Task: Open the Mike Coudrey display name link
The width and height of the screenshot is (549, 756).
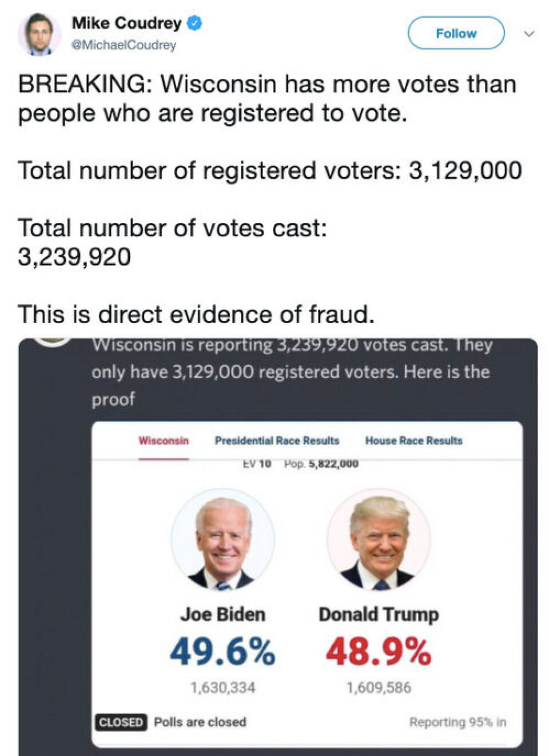Action: click(126, 23)
